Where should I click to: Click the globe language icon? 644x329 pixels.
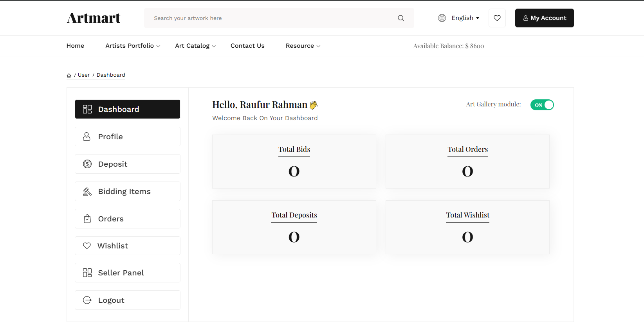click(442, 18)
